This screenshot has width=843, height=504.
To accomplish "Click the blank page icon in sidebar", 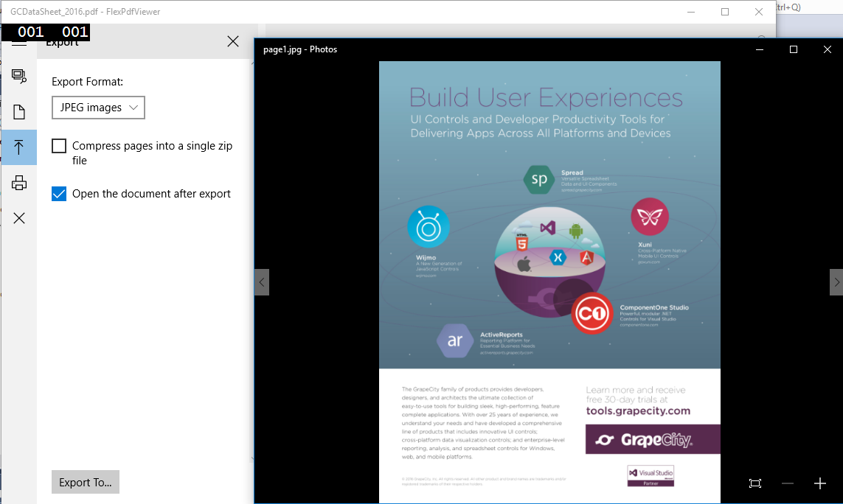I will pos(19,112).
